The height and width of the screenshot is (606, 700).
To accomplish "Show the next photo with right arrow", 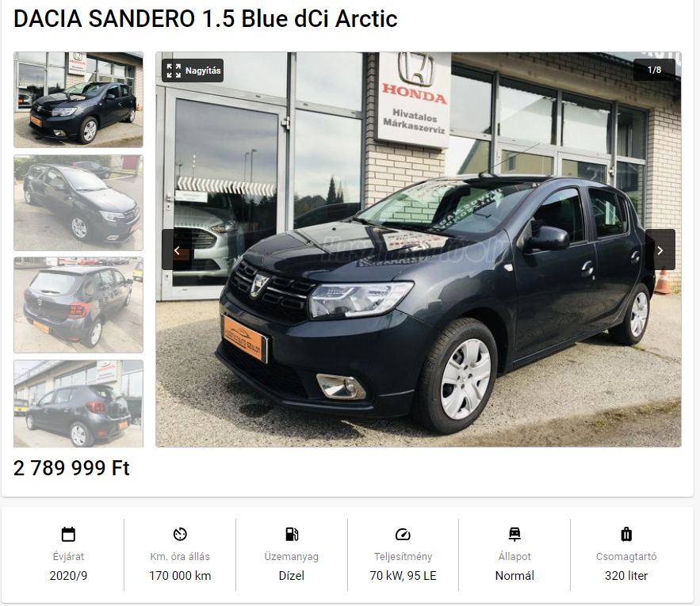I will 660,250.
